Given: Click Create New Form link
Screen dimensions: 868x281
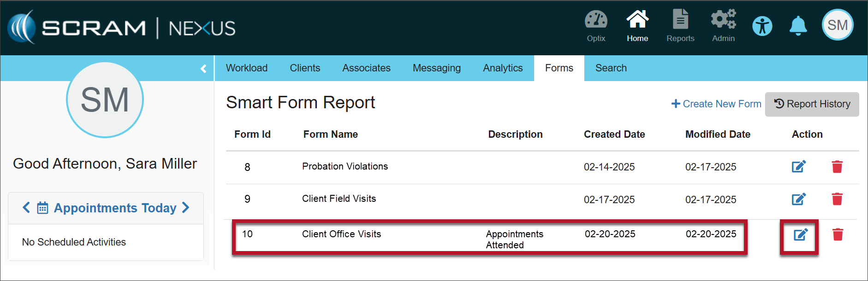Looking at the screenshot, I should 716,104.
